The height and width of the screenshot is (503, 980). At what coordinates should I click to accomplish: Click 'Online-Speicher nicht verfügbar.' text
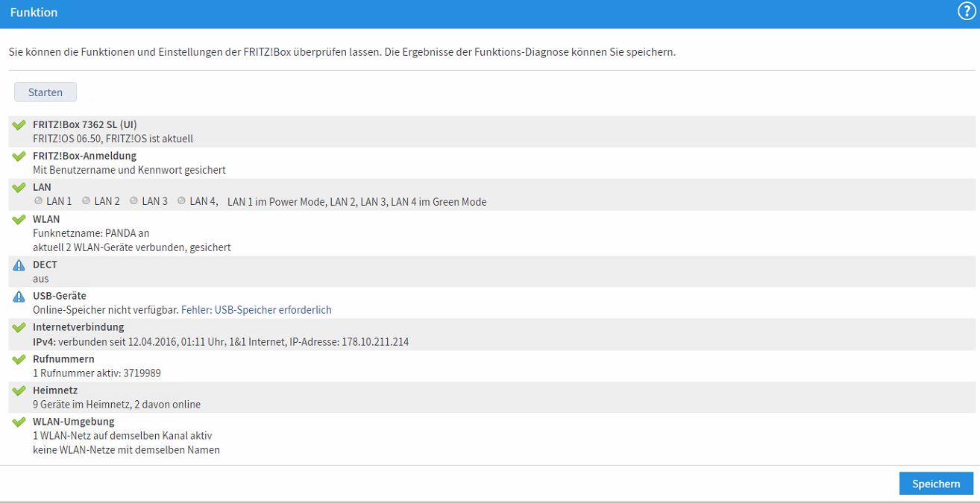(x=105, y=310)
